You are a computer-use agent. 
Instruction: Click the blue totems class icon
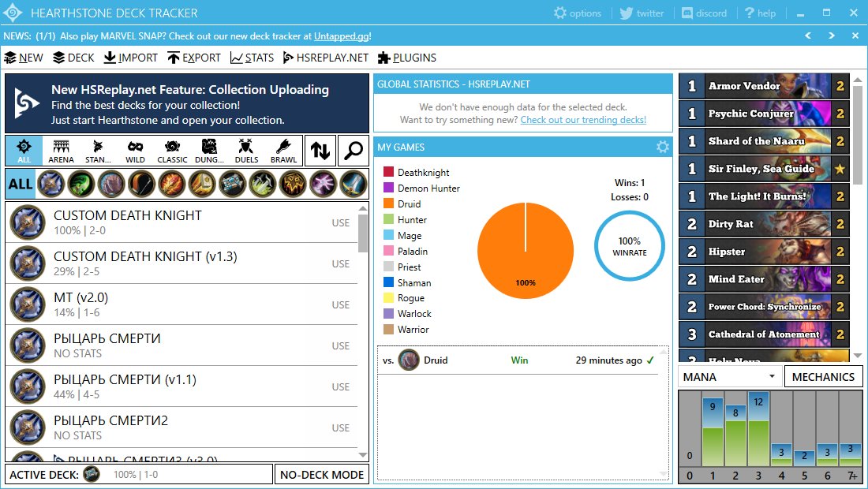(x=232, y=184)
